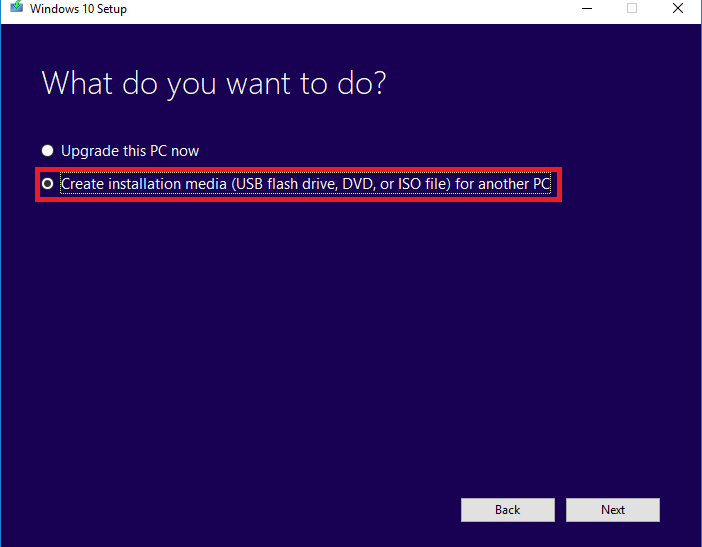Select 'Create installation media' radio option
Screen dimensions: 702x547
tap(47, 184)
